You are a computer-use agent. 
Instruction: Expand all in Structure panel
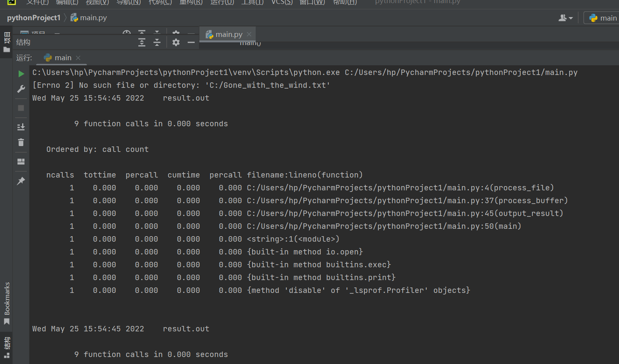click(142, 42)
